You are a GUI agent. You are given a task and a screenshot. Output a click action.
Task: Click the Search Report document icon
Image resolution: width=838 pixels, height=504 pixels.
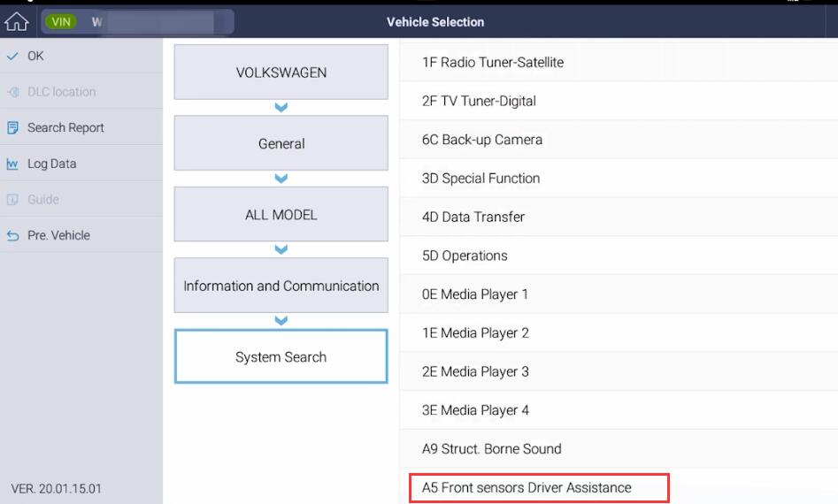(x=12, y=127)
